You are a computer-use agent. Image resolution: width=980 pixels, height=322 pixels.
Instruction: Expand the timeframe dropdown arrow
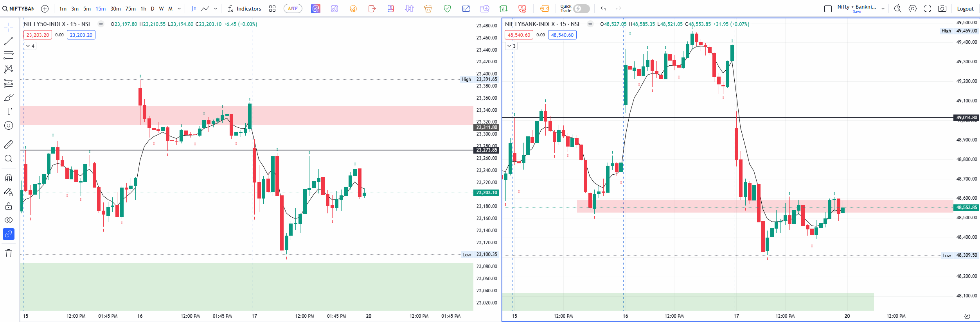[179, 9]
